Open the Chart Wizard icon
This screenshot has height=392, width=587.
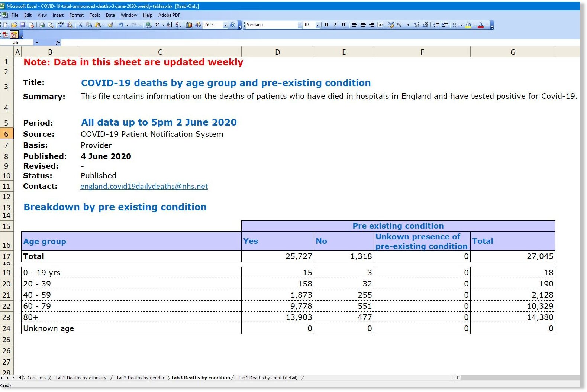point(189,25)
